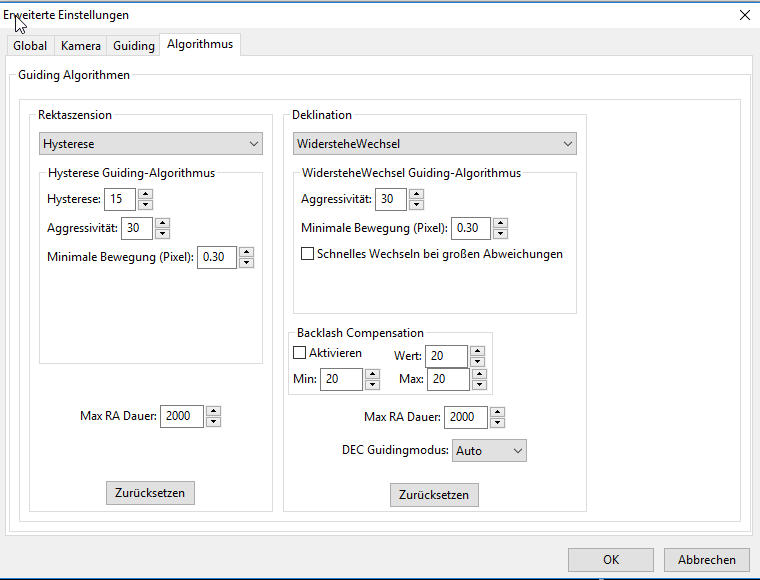This screenshot has width=760, height=580.
Task: Decrease Deklination Minimale Bewegung spinner down
Action: [500, 234]
